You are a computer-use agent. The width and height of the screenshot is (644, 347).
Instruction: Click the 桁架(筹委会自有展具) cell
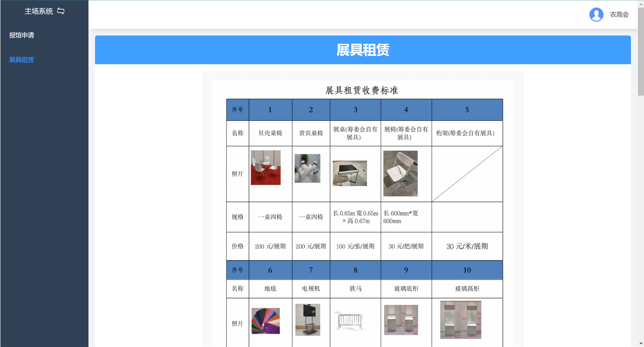pyautogui.click(x=467, y=133)
